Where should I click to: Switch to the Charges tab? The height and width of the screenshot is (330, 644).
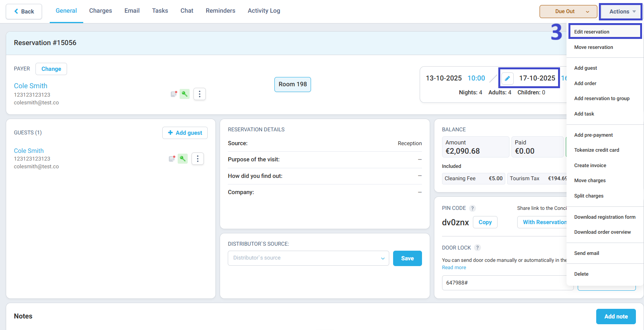click(x=101, y=11)
